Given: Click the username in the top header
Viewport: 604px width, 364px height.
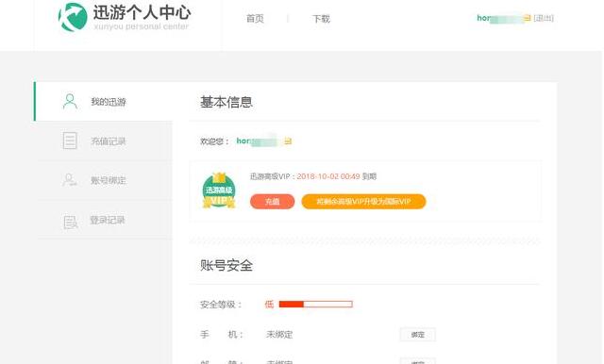Looking at the screenshot, I should coord(499,18).
